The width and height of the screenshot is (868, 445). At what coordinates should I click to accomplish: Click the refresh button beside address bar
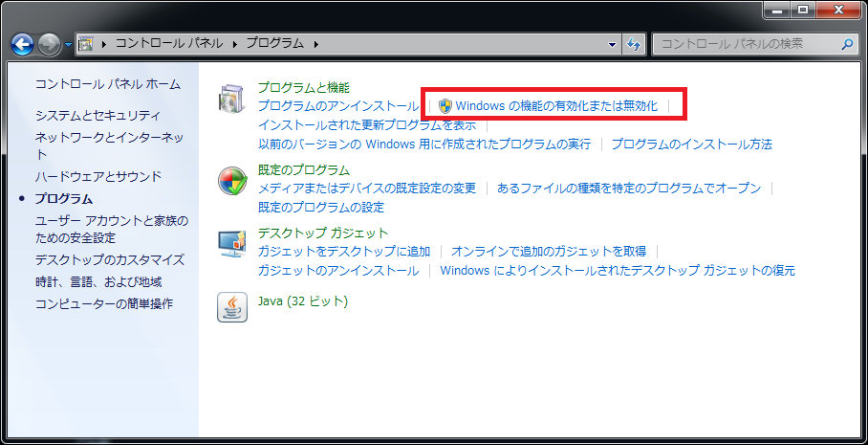point(634,44)
